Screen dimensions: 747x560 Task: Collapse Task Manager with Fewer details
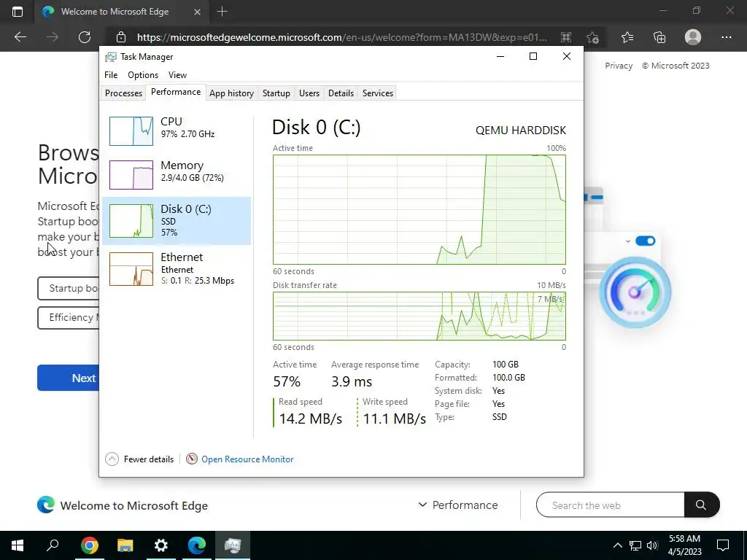(139, 459)
